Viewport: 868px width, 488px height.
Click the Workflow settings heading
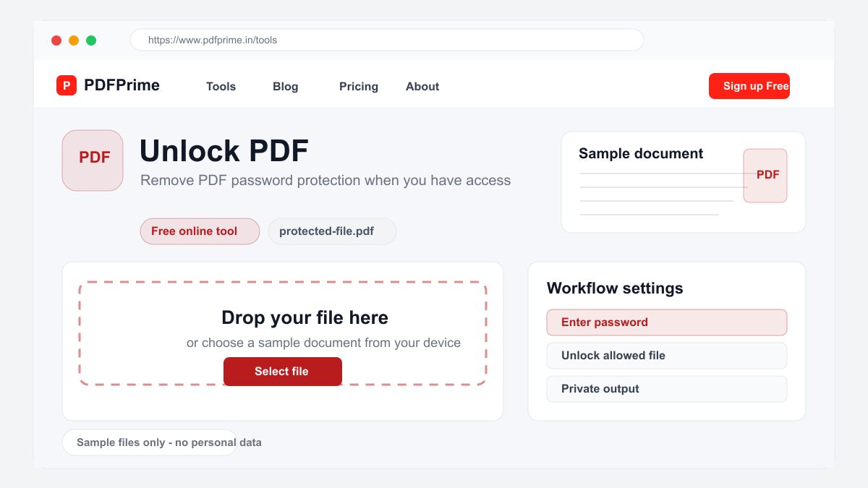[x=615, y=288]
